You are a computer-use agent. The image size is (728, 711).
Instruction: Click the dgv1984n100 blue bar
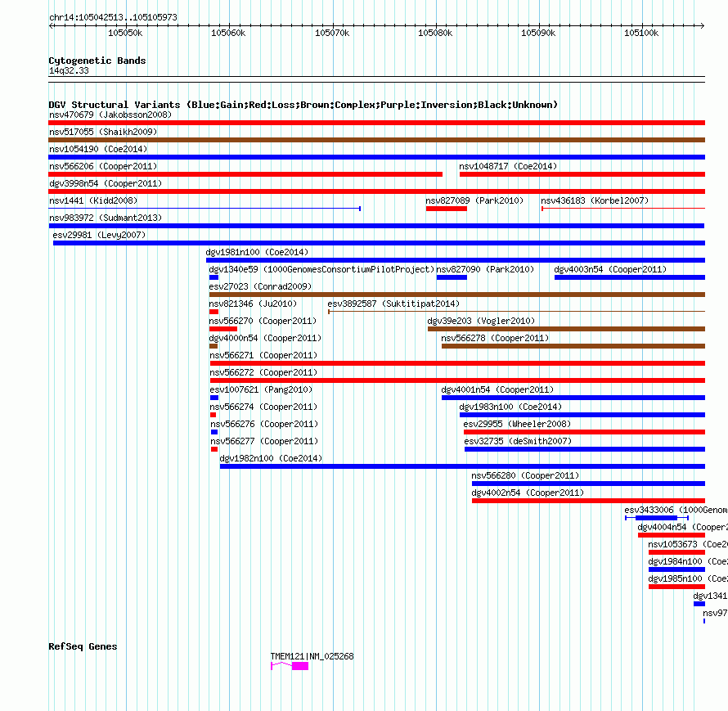point(676,569)
